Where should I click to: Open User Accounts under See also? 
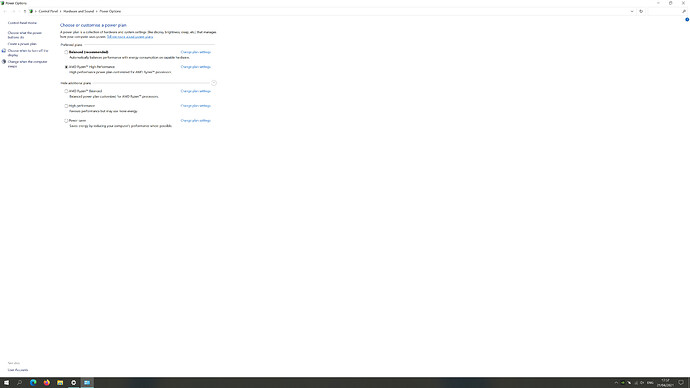pyautogui.click(x=18, y=370)
